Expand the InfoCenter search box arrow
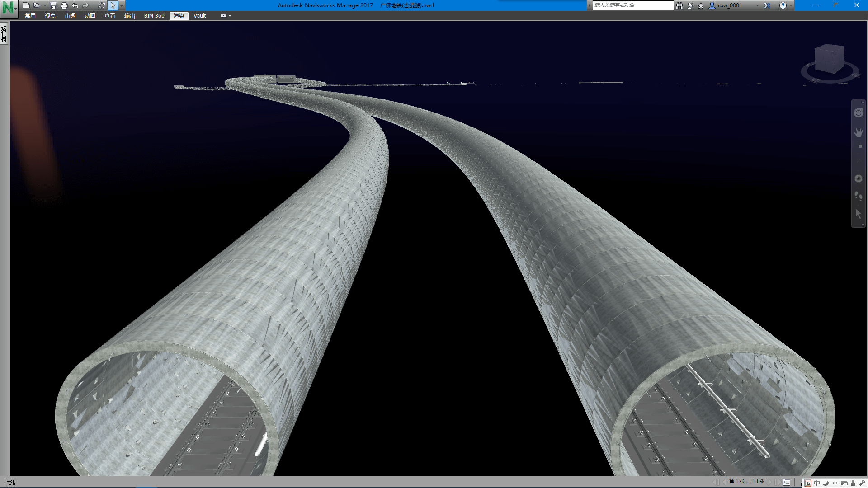Image resolution: width=868 pixels, height=488 pixels. pos(589,5)
